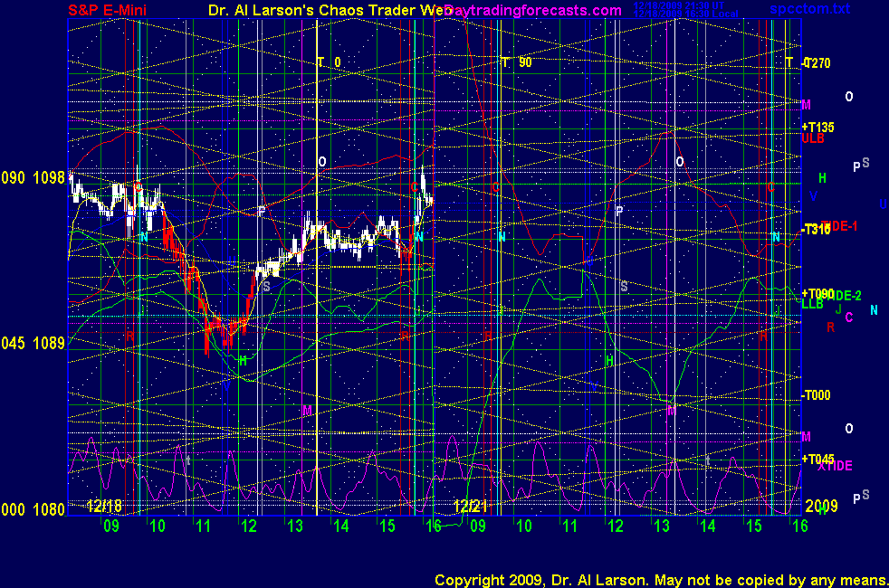The image size is (889, 588).
Task: Select the "+T090" level label
Action: tap(817, 293)
